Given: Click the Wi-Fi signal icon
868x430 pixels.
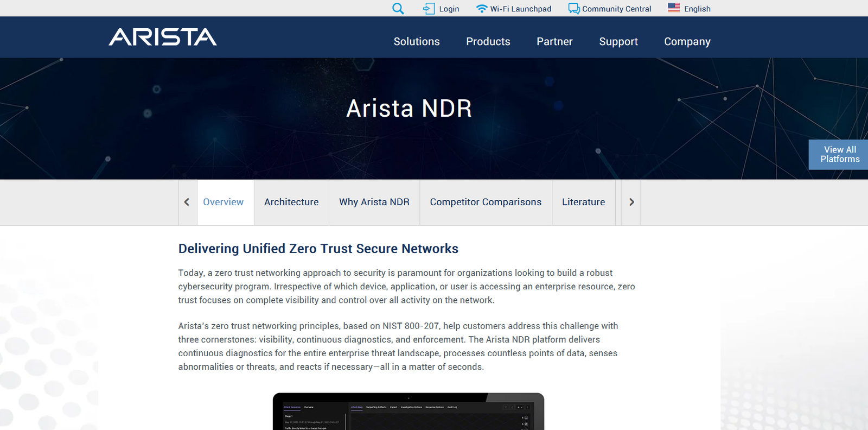Looking at the screenshot, I should (481, 9).
